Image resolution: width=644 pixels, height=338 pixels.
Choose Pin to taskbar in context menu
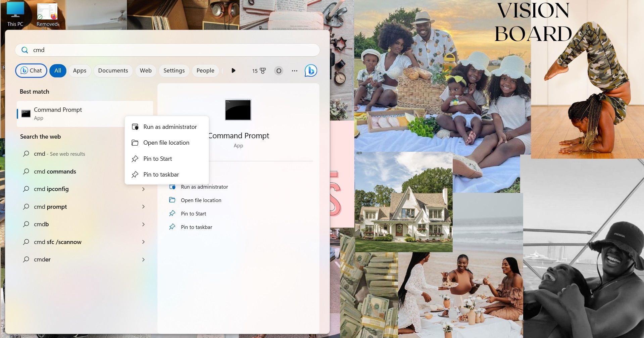161,175
